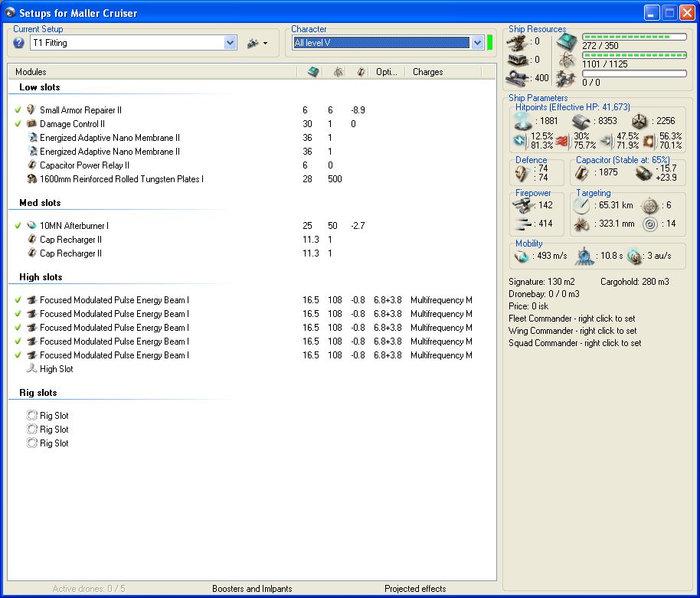Toggle the second Focused Modulated Pulse Energy Beam checkmark
Image resolution: width=700 pixels, height=598 pixels.
[18, 314]
